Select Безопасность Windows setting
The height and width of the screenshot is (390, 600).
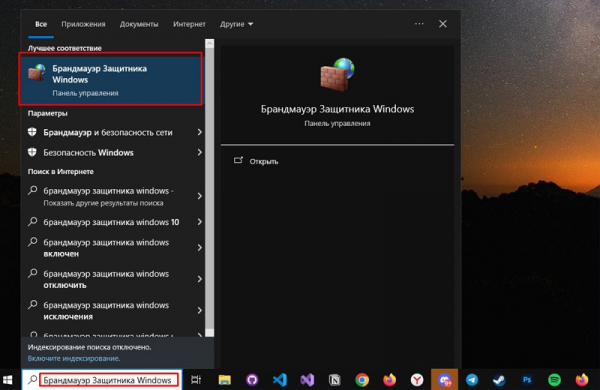coord(113,152)
